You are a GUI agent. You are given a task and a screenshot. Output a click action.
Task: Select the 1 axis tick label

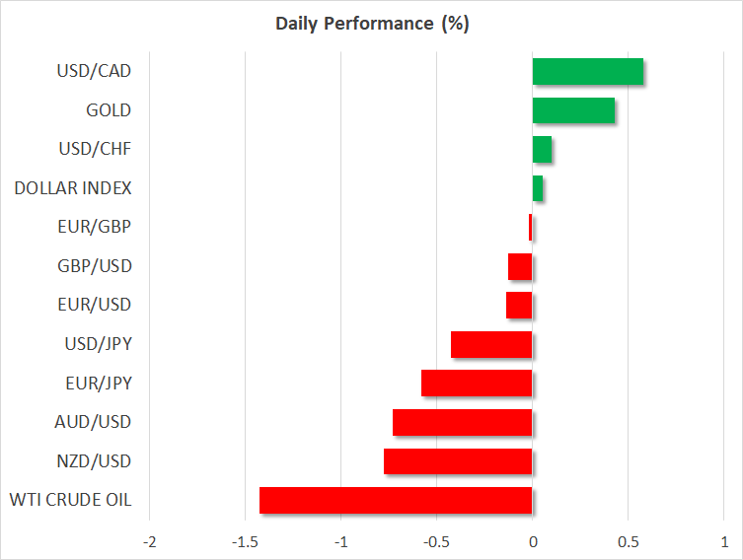pos(723,542)
